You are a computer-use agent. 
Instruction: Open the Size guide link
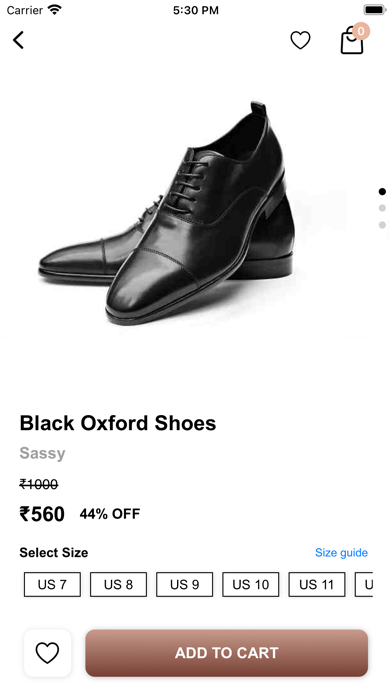coord(341,553)
